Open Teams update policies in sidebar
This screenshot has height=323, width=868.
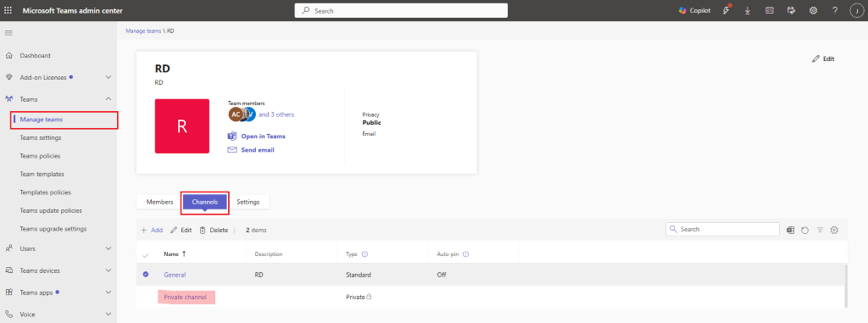point(51,210)
